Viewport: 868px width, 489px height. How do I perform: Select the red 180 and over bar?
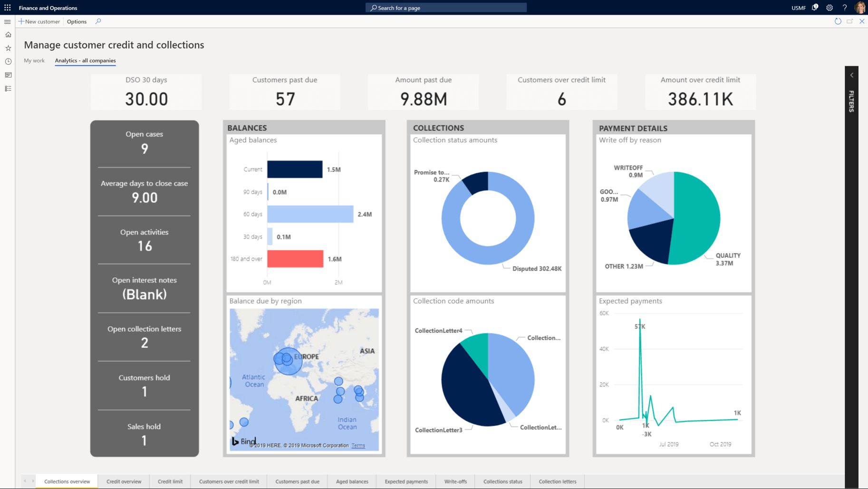[x=295, y=259]
